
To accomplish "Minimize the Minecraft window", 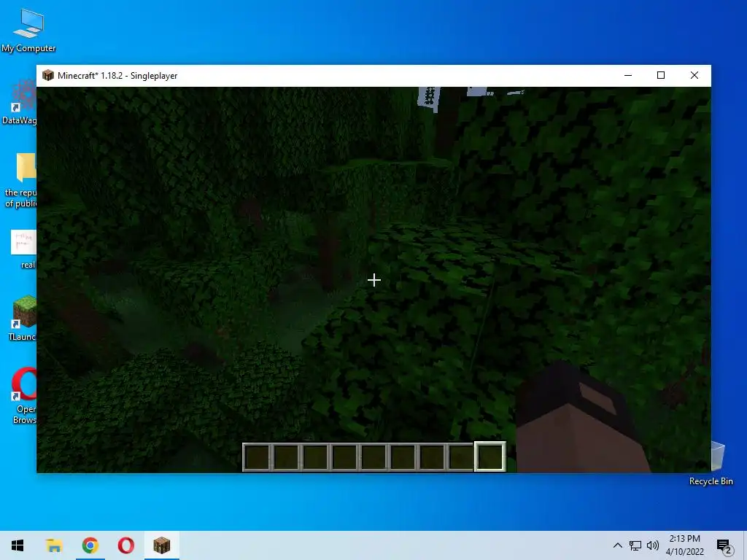I will [x=628, y=75].
